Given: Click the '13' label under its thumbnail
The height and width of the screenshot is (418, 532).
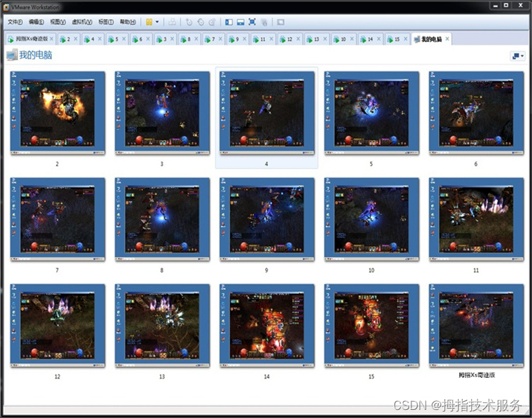Looking at the screenshot, I should tap(162, 377).
